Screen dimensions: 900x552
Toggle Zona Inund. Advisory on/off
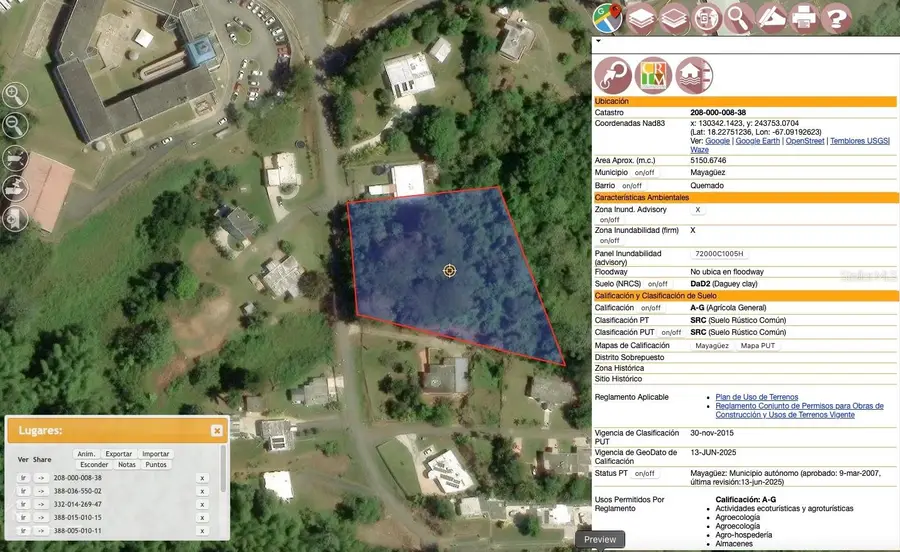pyautogui.click(x=610, y=220)
